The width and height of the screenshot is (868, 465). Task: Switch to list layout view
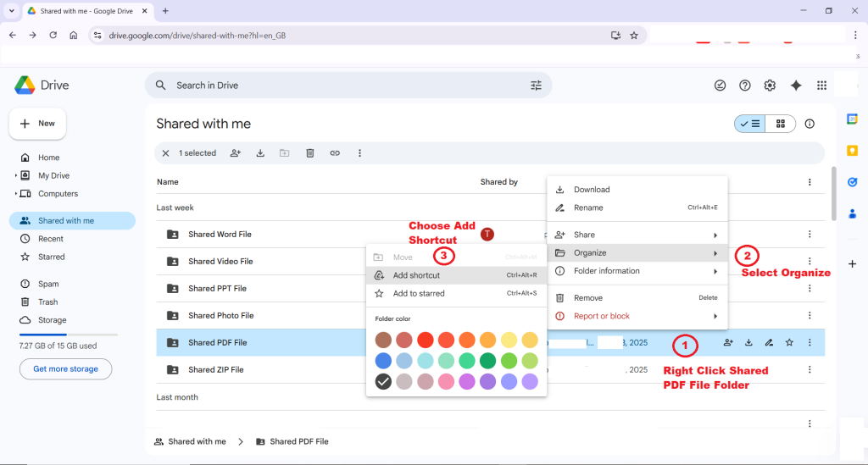pos(750,124)
